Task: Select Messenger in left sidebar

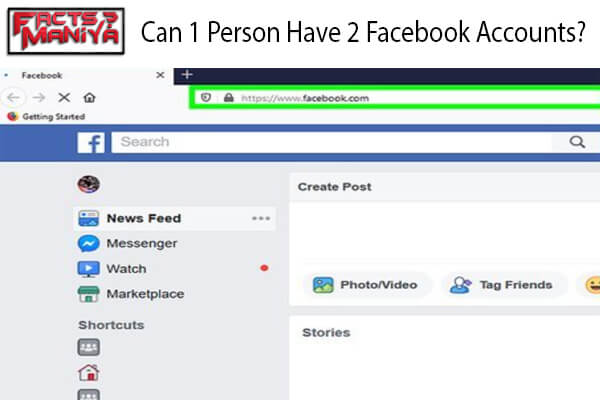Action: coord(142,243)
